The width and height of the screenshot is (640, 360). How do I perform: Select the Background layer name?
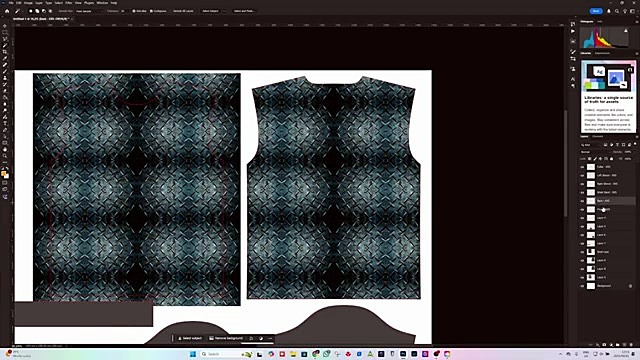coord(604,286)
